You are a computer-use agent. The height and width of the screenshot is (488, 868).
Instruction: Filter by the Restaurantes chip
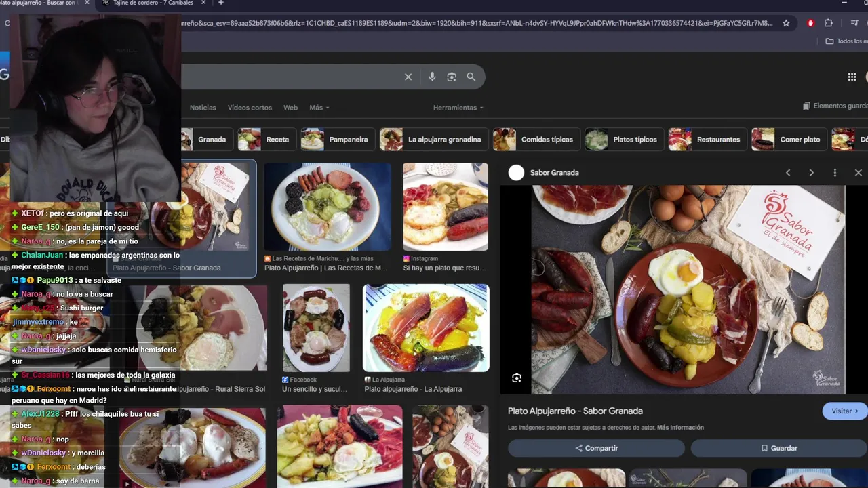[x=707, y=140]
